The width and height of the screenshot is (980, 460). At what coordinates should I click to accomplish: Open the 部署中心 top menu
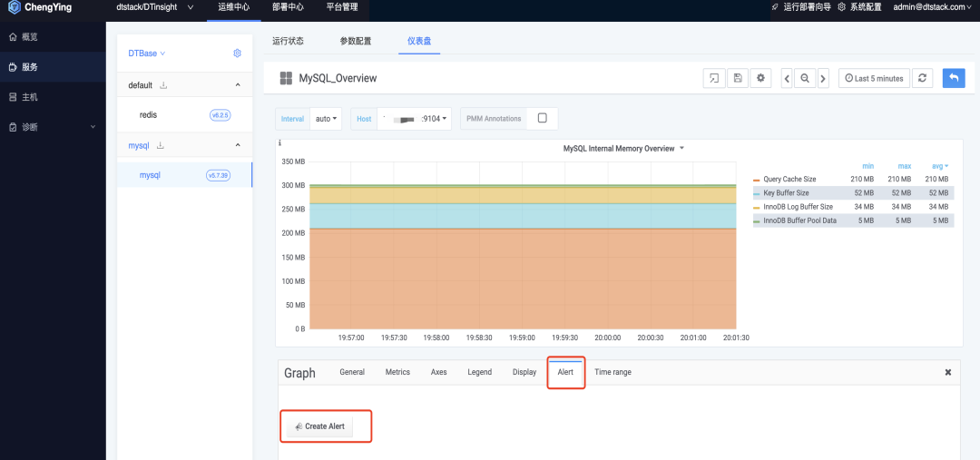pos(289,7)
